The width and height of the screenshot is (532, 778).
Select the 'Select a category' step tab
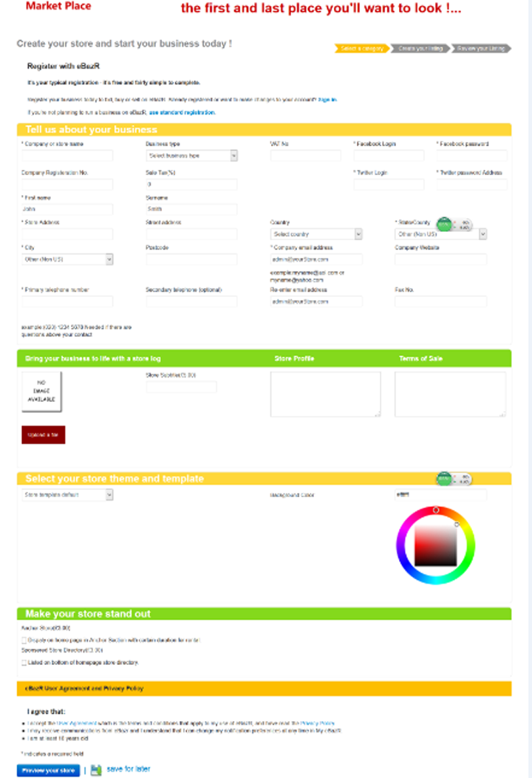tap(361, 49)
